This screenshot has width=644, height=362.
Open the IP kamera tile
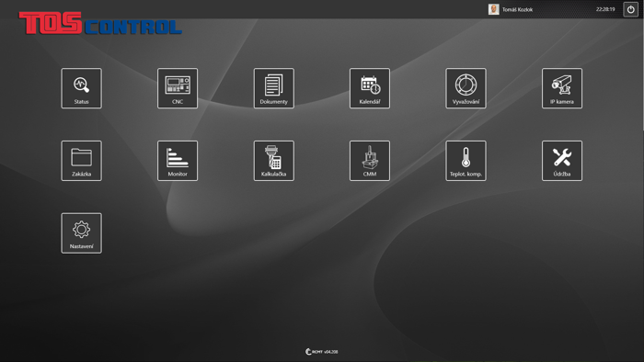tap(562, 88)
